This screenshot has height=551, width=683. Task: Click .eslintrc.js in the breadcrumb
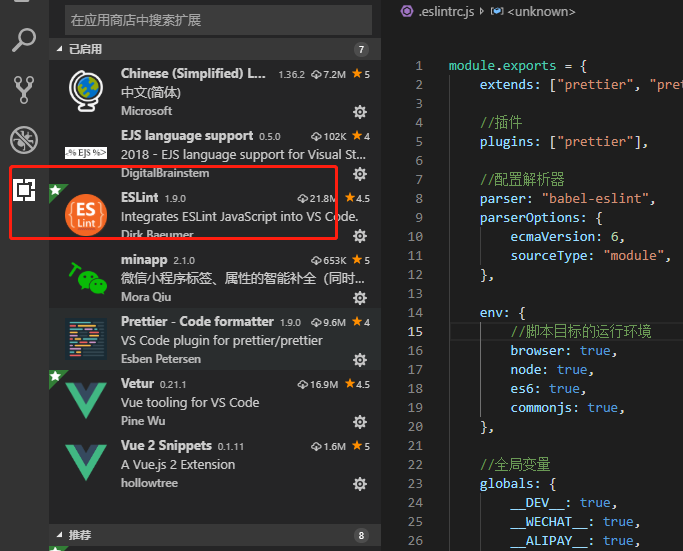click(446, 11)
